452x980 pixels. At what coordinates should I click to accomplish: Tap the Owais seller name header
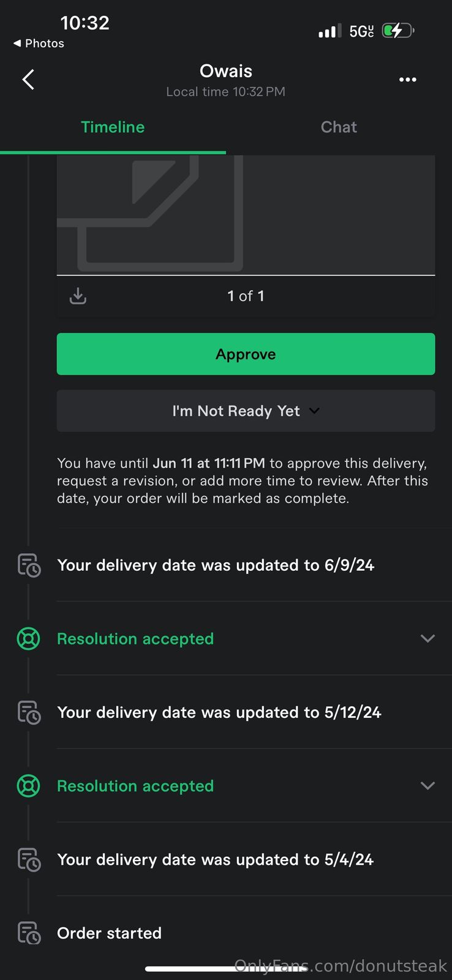[225, 71]
